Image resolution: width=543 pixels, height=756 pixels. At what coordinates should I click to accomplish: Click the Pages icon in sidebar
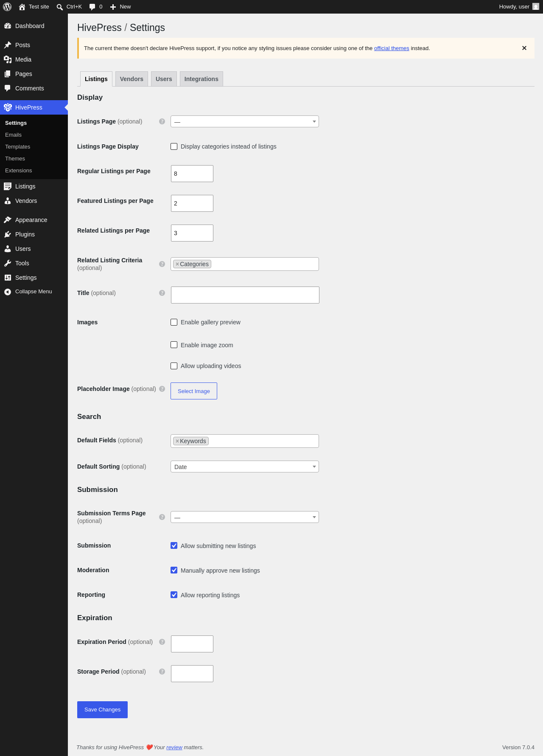pos(8,74)
